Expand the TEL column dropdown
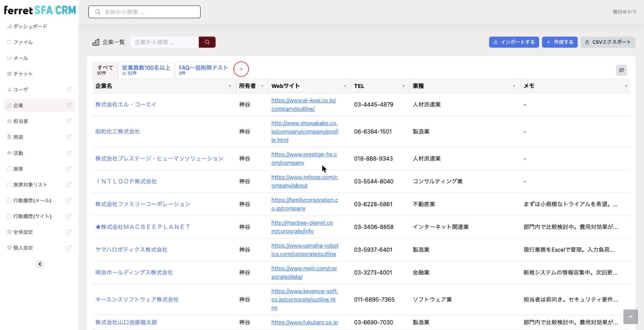The height and width of the screenshot is (330, 644). (x=403, y=86)
